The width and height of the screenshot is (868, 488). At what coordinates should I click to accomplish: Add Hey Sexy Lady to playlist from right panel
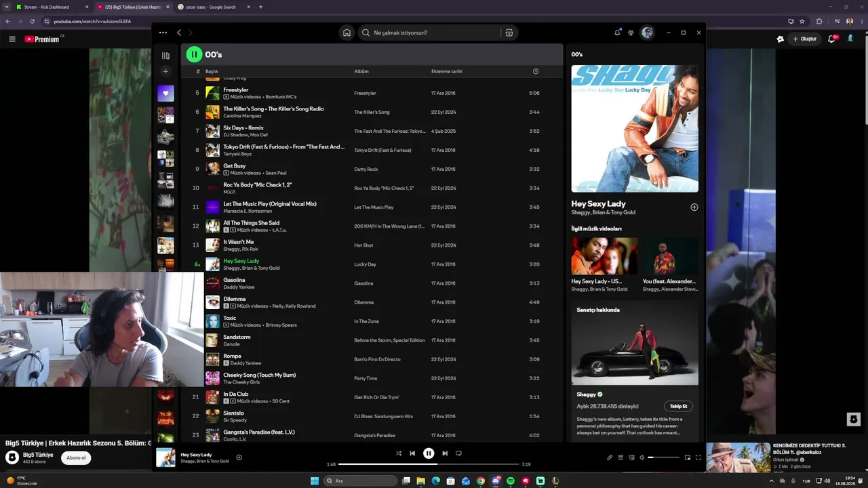click(x=694, y=207)
